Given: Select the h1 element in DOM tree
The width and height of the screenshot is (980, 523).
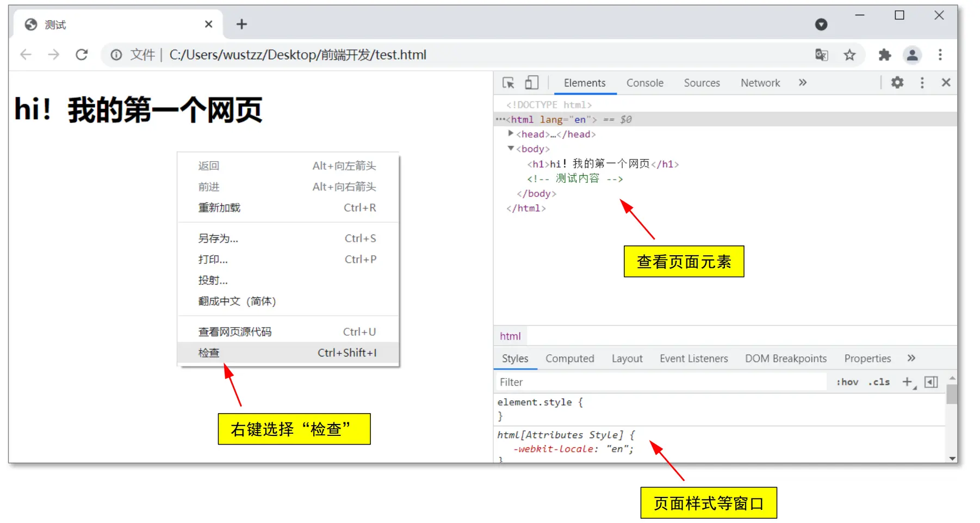Looking at the screenshot, I should click(603, 164).
